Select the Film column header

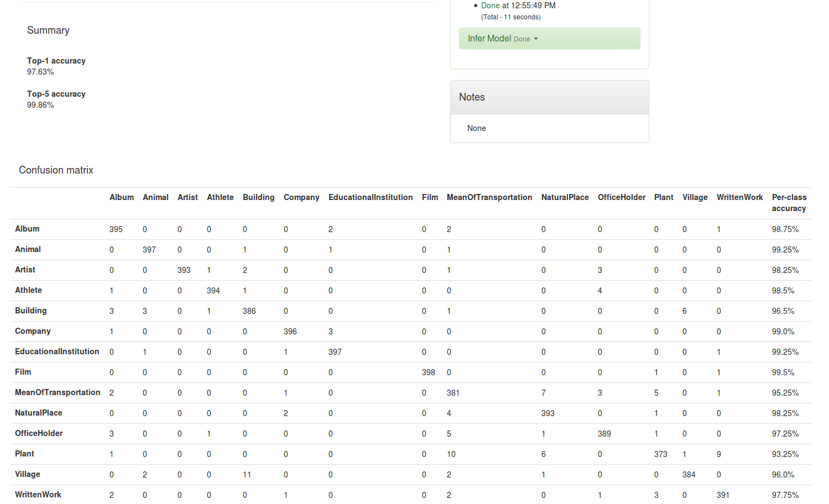click(x=430, y=197)
